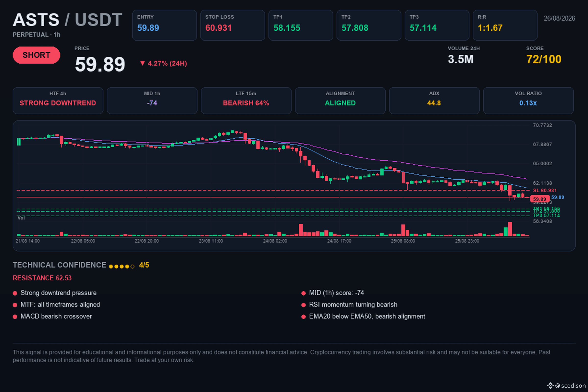Select the ASTS / USDT pair title
The width and height of the screenshot is (588, 392).
[68, 20]
